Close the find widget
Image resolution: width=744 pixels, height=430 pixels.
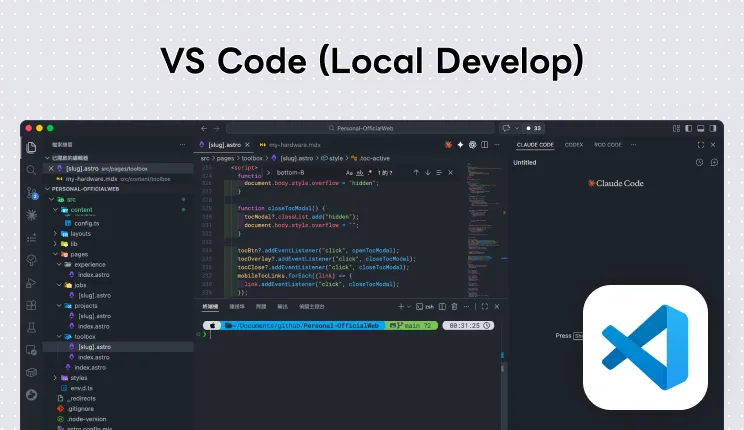tap(451, 173)
